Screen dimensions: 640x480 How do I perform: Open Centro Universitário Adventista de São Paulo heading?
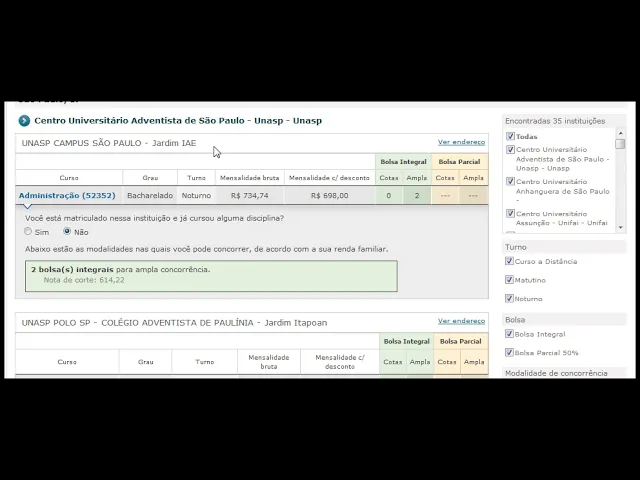click(x=178, y=121)
